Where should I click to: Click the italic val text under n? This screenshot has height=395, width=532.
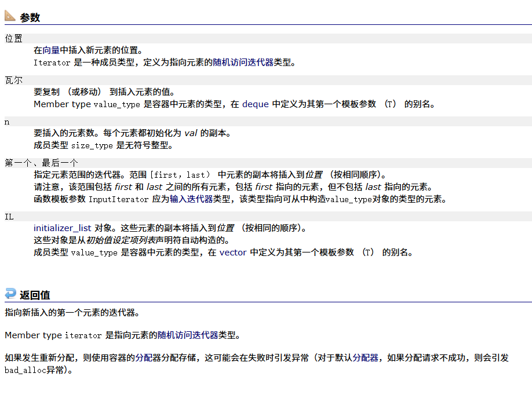[x=191, y=133]
